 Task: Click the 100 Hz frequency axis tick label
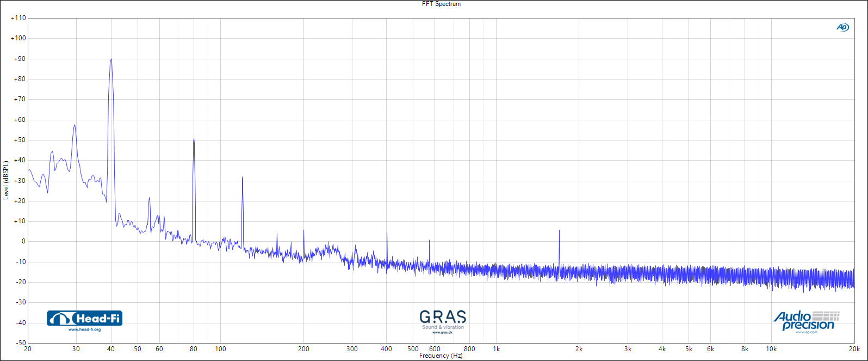pyautogui.click(x=220, y=349)
